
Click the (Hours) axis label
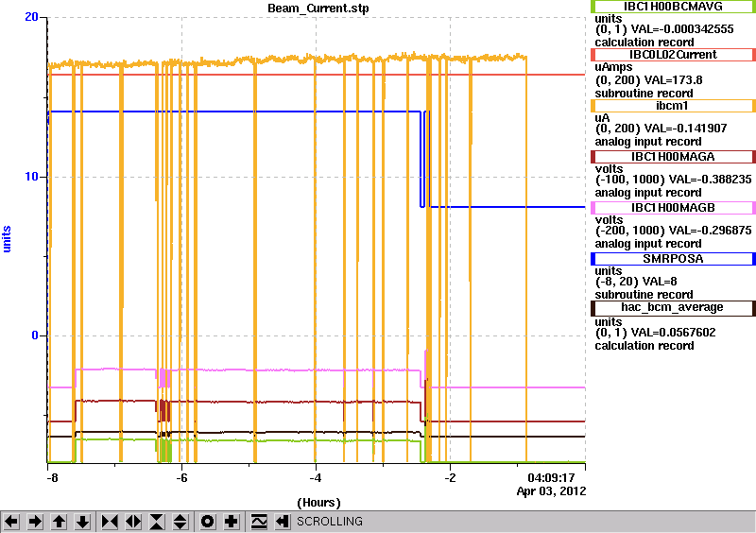click(318, 503)
